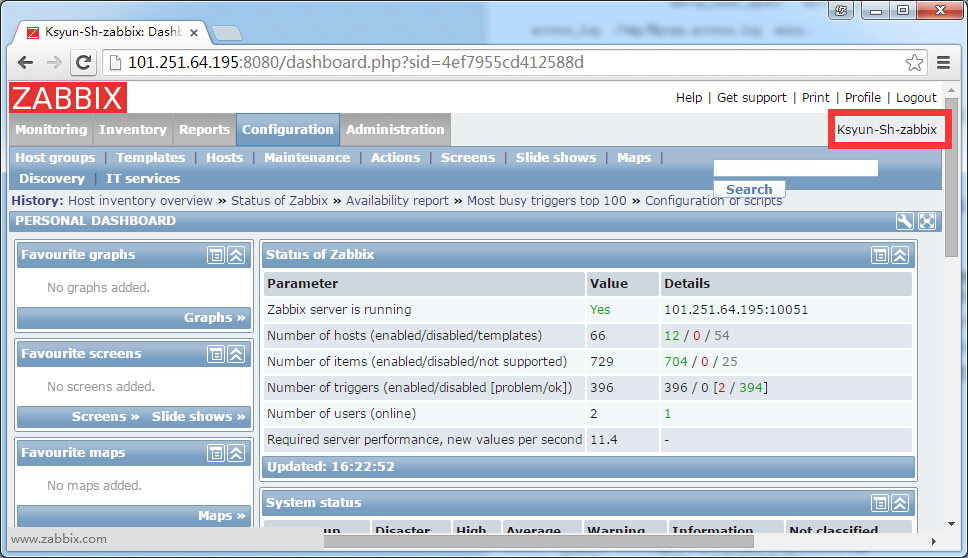Open the Administration menu
This screenshot has height=558, width=968.
tap(395, 130)
